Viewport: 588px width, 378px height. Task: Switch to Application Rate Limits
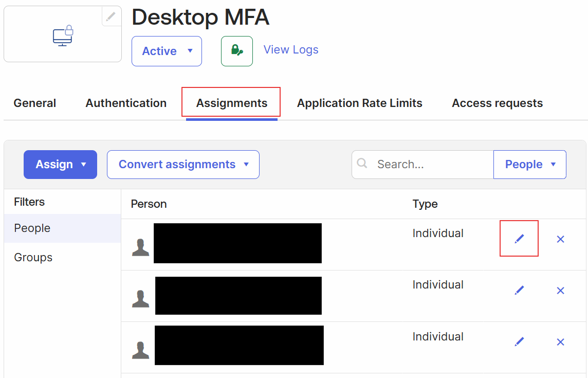click(359, 103)
